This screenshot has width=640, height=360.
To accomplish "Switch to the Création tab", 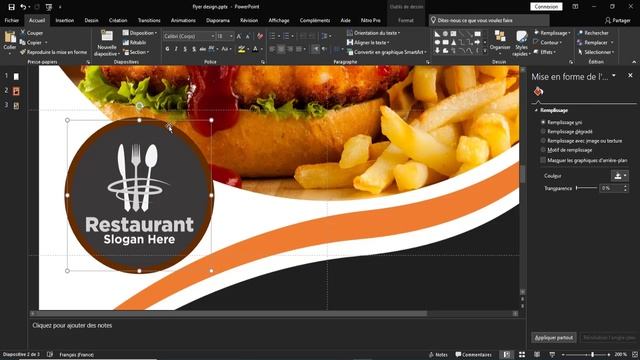I will [x=118, y=20].
